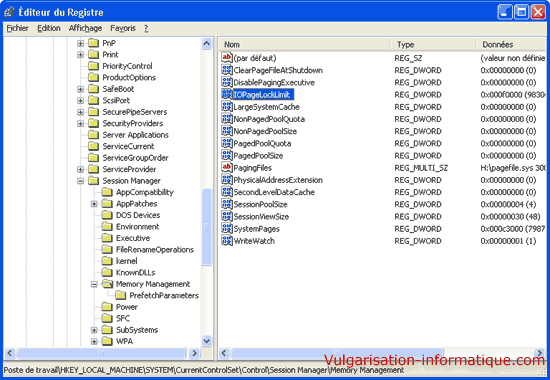Select the SessionPoolSize value
This screenshot has width=550, height=380.
pyautogui.click(x=260, y=204)
